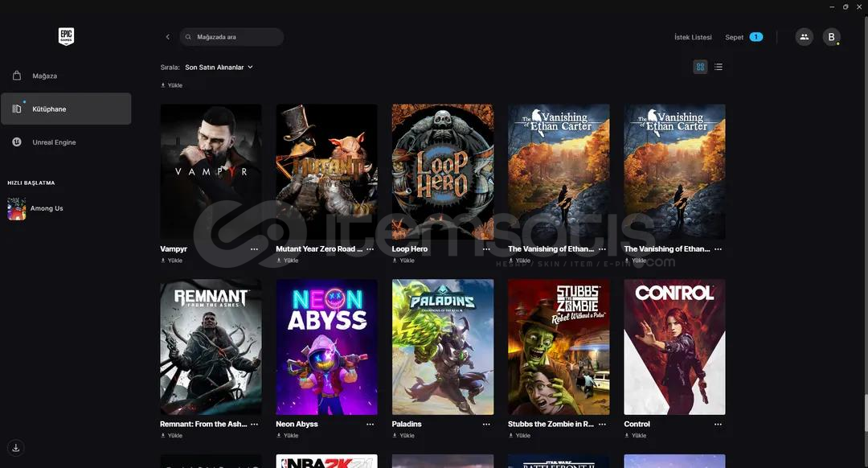The image size is (868, 468).
Task: Click Yükle under Loop Hero
Action: pyautogui.click(x=403, y=261)
